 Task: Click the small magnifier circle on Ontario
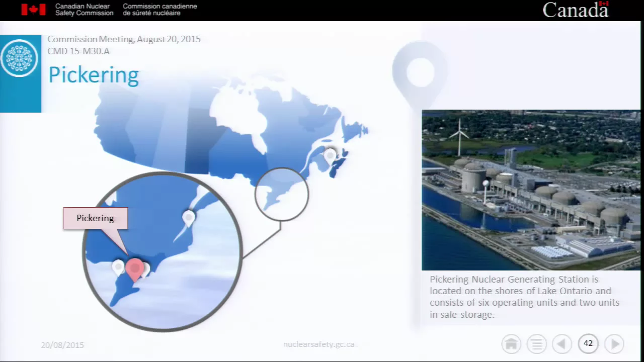point(282,194)
